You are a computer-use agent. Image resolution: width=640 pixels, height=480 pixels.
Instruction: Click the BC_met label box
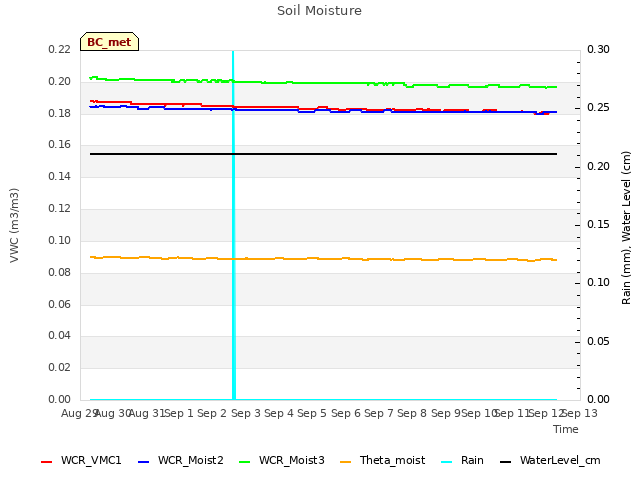[109, 42]
